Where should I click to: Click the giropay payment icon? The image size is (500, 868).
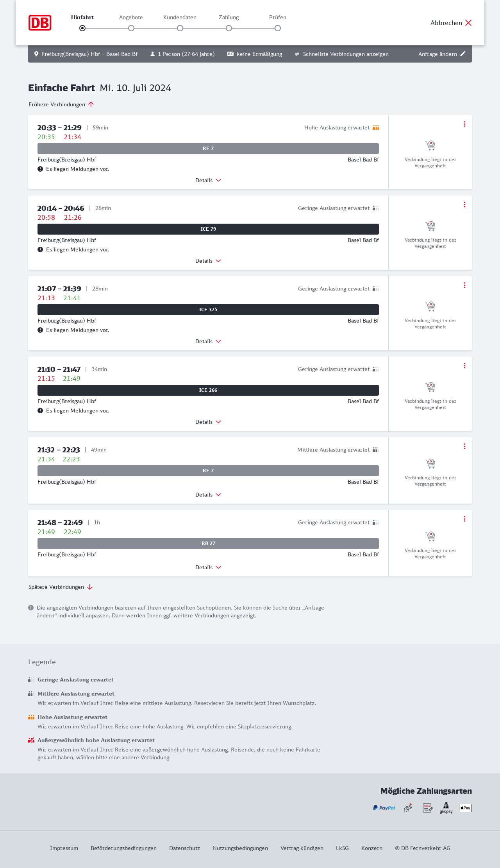coord(446,807)
